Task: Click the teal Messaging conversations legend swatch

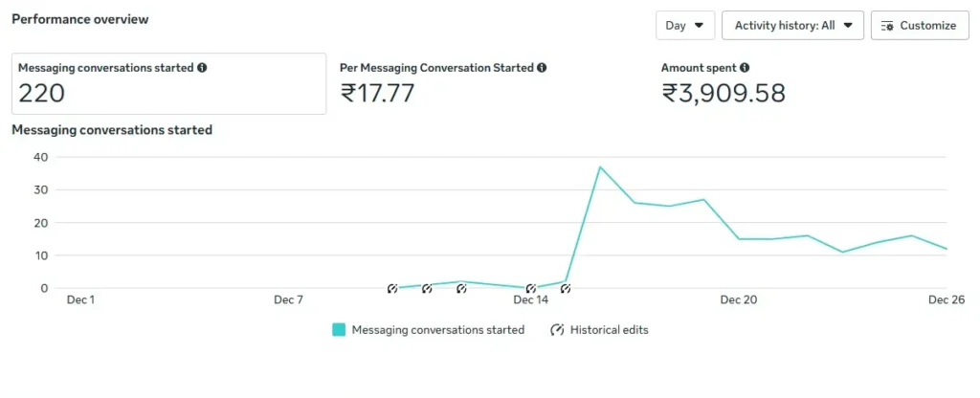Action: pos(339,330)
